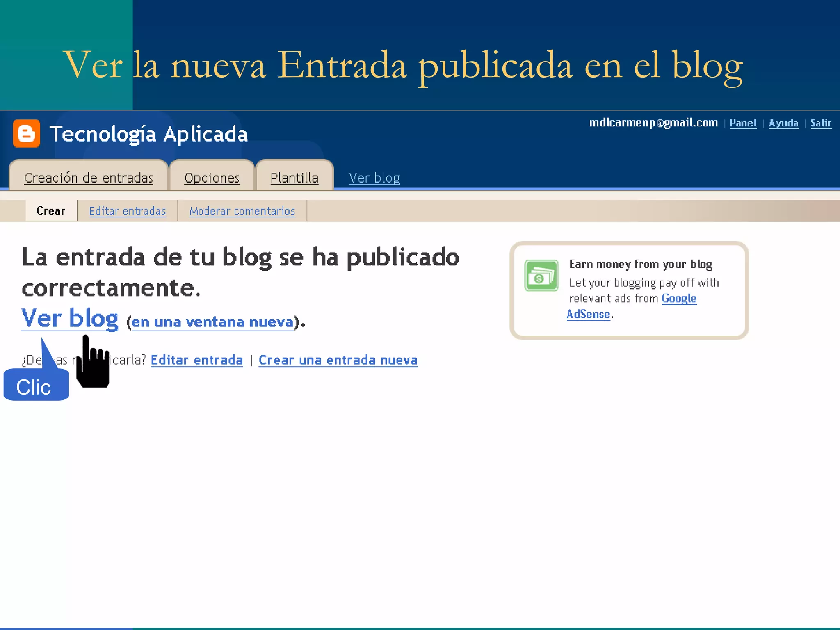Click Salir to sign out
Image resolution: width=840 pixels, height=630 pixels.
point(821,123)
